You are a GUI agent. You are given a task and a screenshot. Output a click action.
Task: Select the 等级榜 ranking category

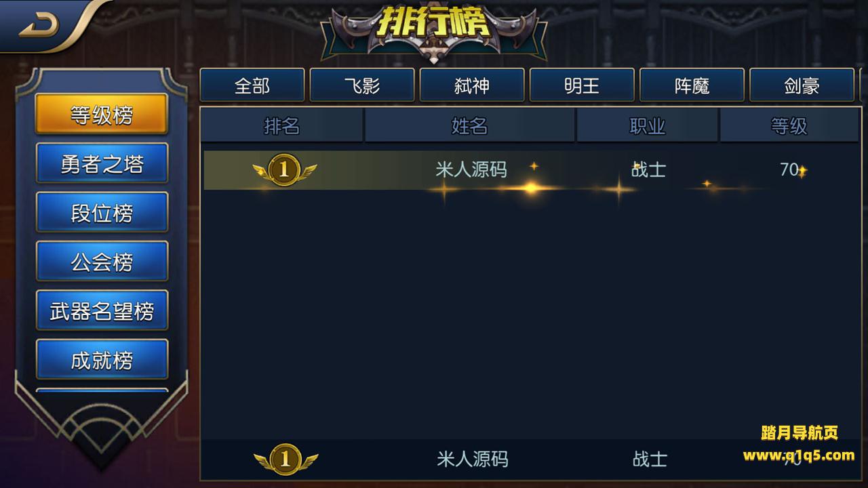pos(102,115)
